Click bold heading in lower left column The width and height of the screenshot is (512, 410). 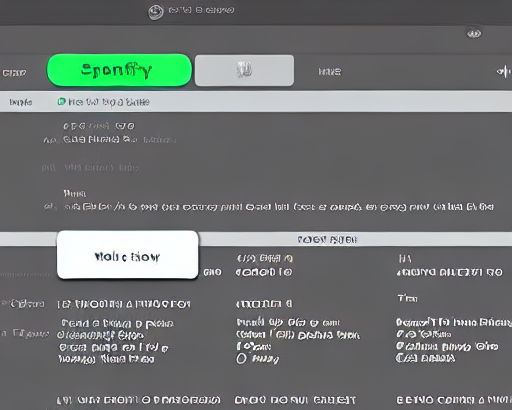124,304
